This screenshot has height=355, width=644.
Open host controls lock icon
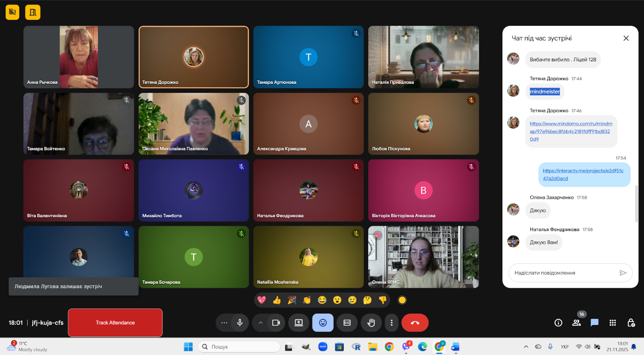pos(631,323)
